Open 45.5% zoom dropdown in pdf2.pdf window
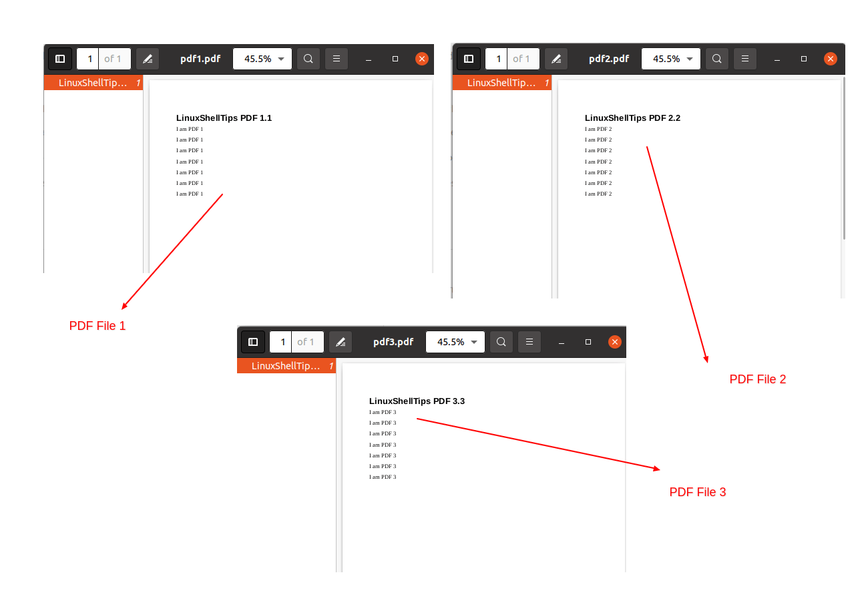The width and height of the screenshot is (868, 601). coord(671,59)
